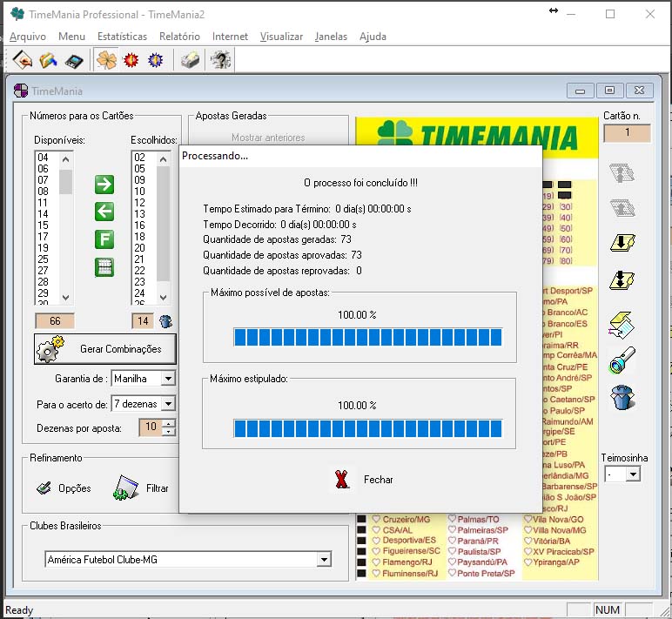Click the Filtrar filter icon
This screenshot has width=672, height=619.
(125, 488)
